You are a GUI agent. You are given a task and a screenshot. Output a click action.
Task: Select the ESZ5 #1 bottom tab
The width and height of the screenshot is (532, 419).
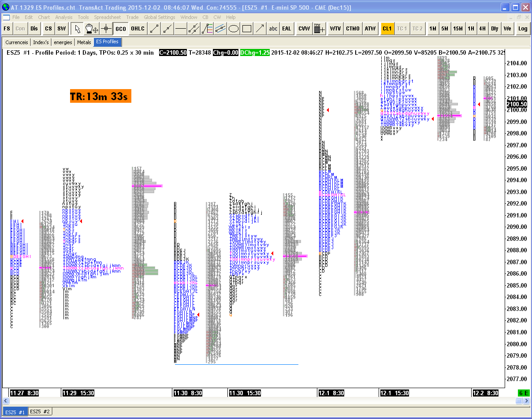[15, 412]
